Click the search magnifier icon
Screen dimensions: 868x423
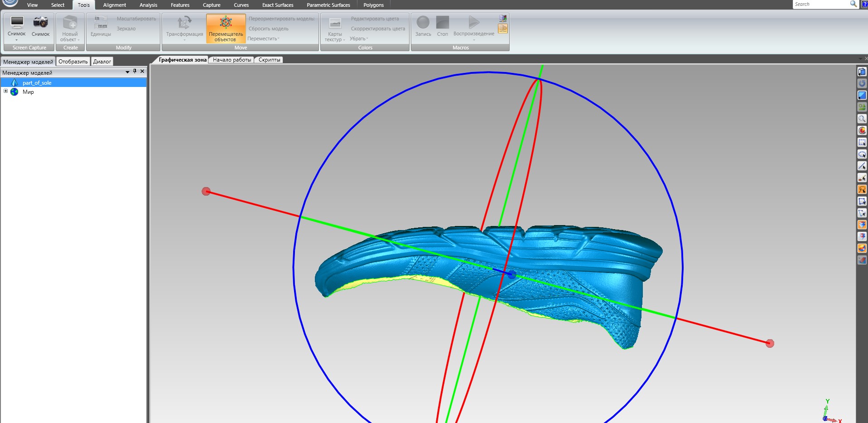point(854,4)
